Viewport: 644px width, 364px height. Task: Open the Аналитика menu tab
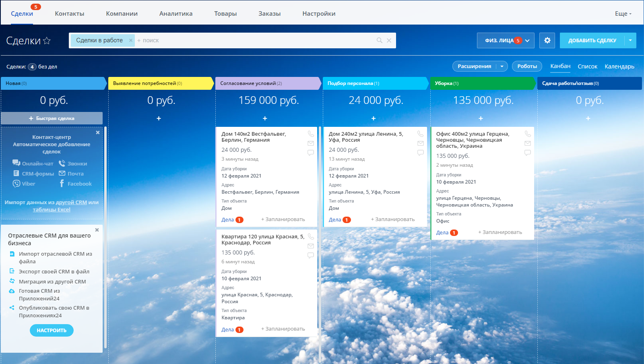point(175,14)
